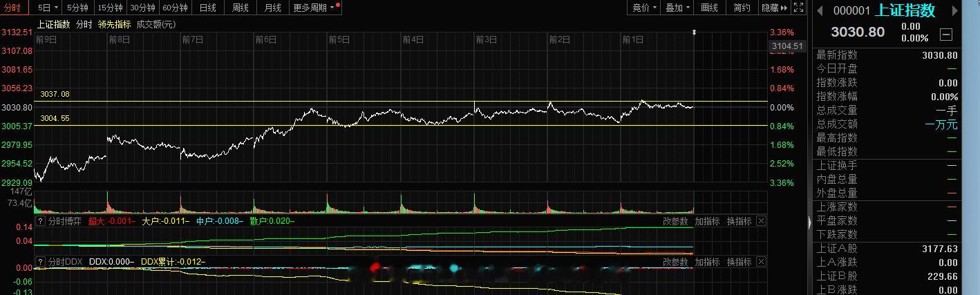Click the 前3日 date marker

[486, 40]
